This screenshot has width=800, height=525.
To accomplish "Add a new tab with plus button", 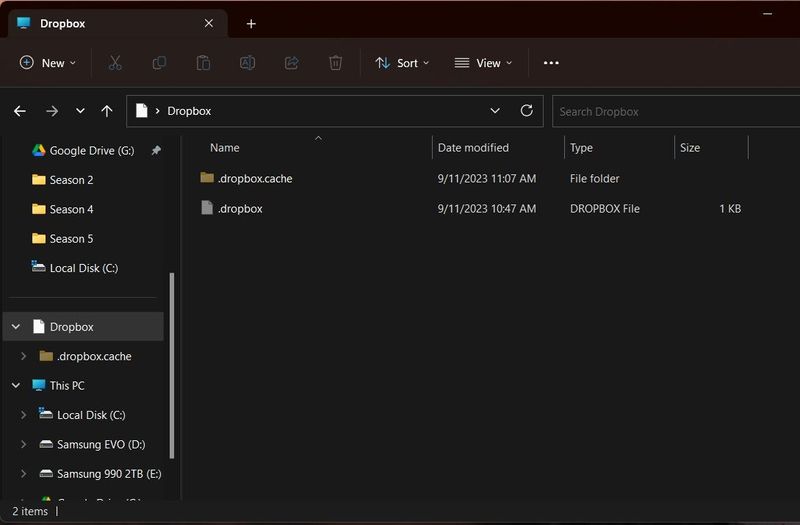I will click(251, 23).
